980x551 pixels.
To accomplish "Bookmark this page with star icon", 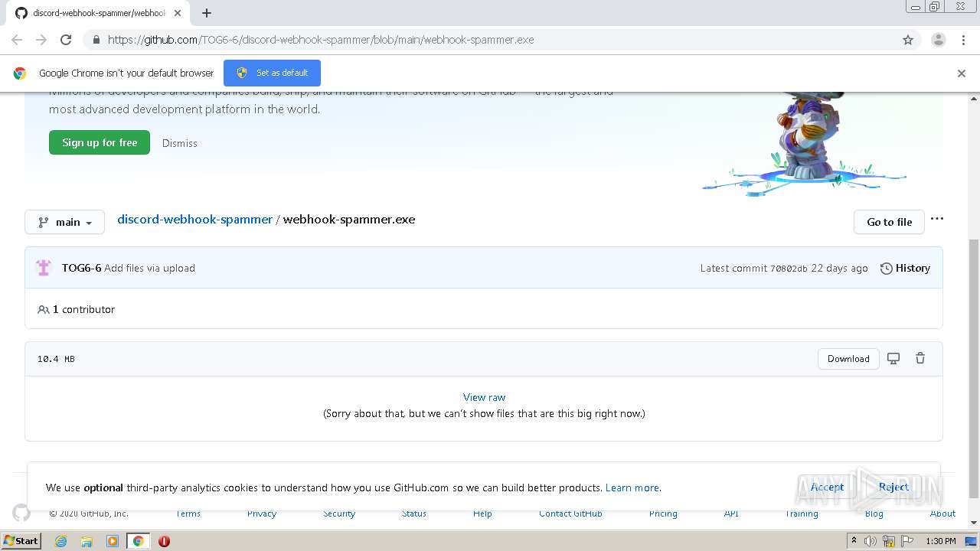I will [908, 40].
